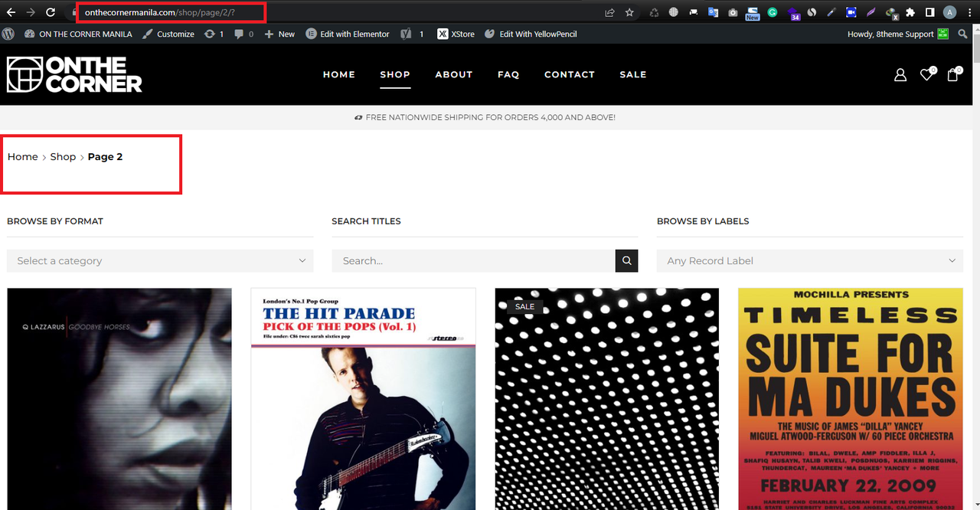980x510 pixels.
Task: Click the eyedropper color picker extension
Action: point(831,12)
